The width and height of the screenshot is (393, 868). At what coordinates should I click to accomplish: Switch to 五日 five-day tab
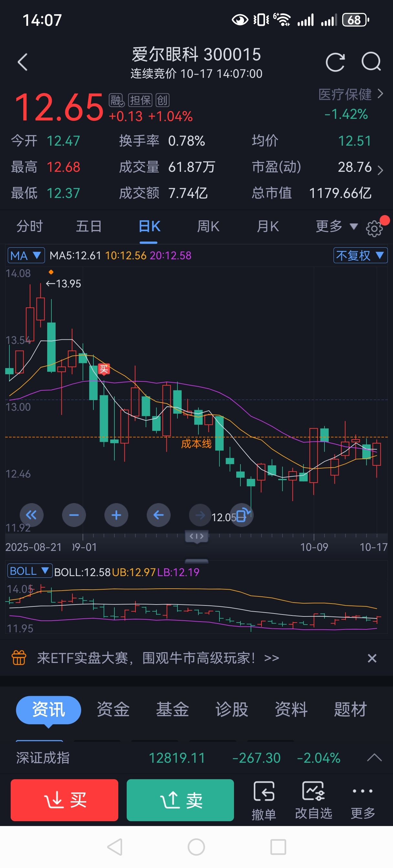point(89,226)
